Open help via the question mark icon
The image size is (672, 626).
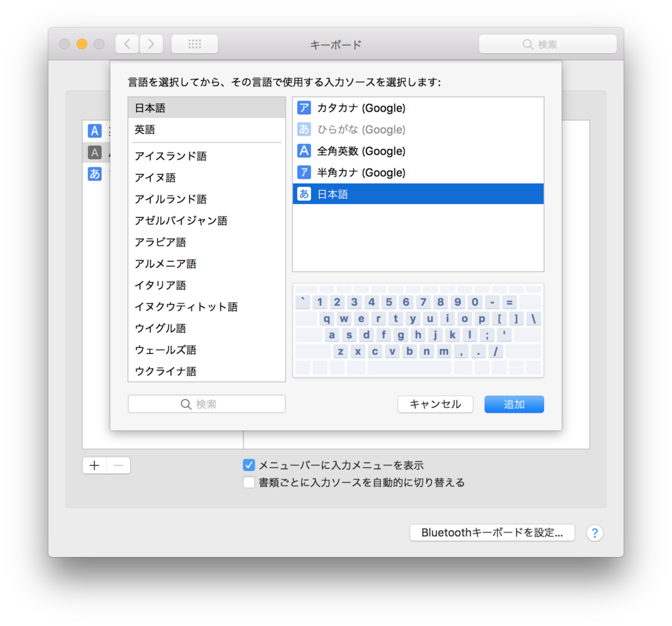[594, 533]
